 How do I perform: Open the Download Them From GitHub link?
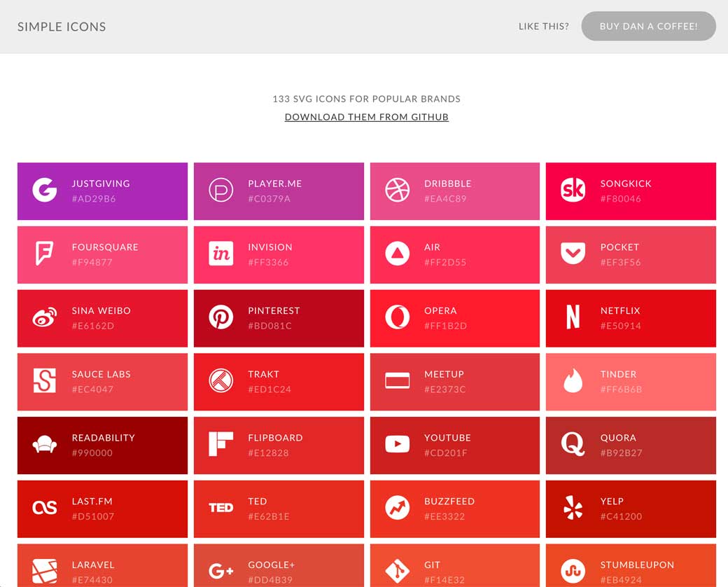(366, 117)
